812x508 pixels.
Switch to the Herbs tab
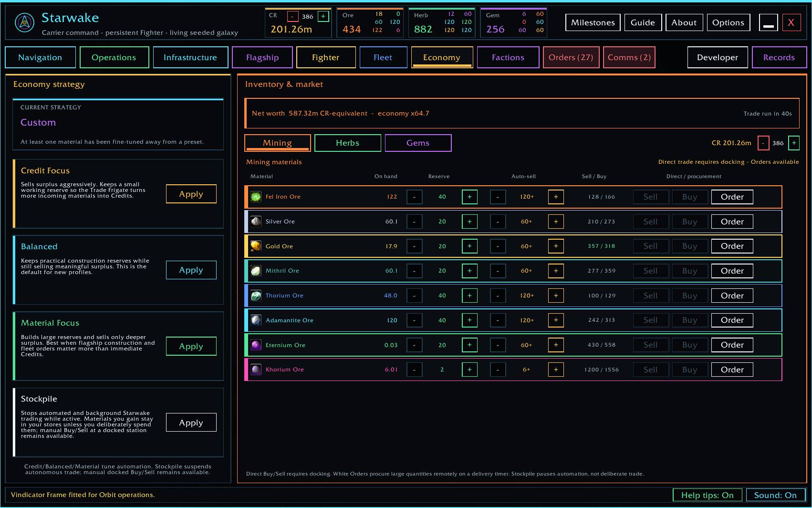(348, 143)
